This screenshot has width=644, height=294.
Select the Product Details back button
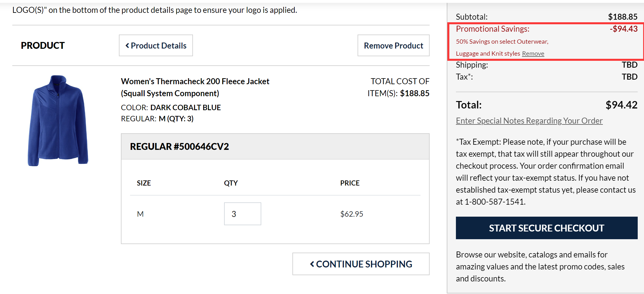pos(156,45)
